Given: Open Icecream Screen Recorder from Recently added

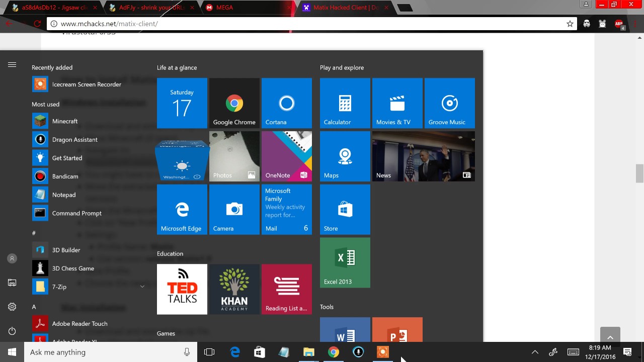Looking at the screenshot, I should (86, 84).
